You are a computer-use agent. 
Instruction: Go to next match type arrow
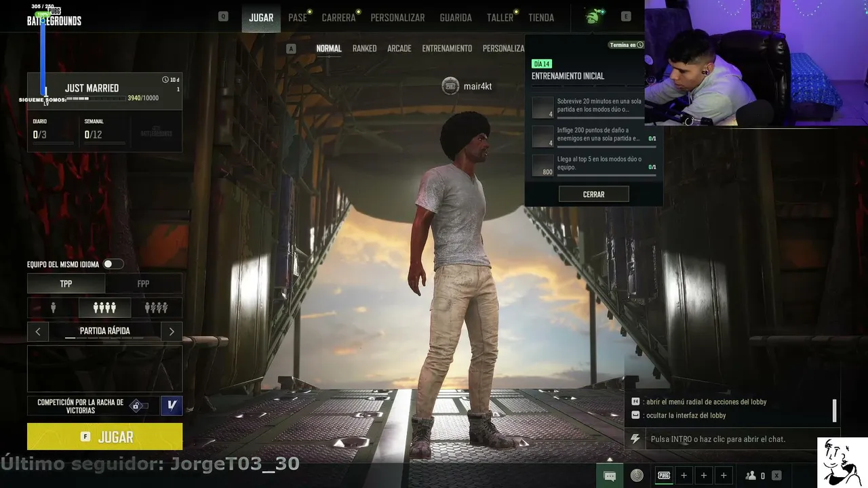(x=172, y=331)
